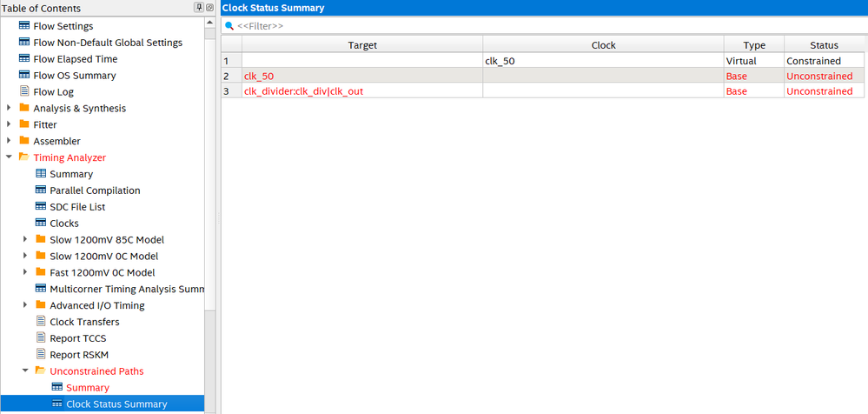Open the Flow Log report
868x414 pixels.
54,92
